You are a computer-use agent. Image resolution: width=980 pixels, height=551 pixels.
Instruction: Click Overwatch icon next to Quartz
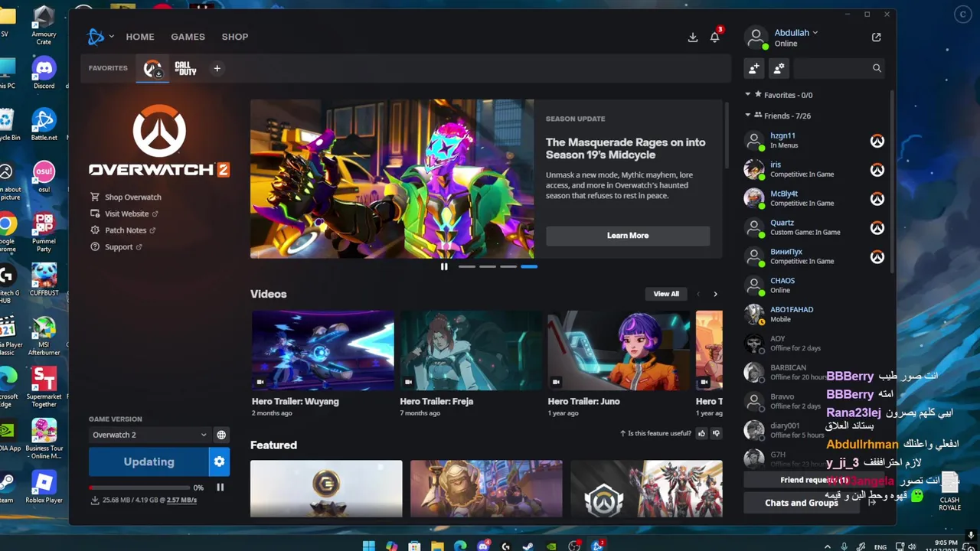(x=877, y=228)
